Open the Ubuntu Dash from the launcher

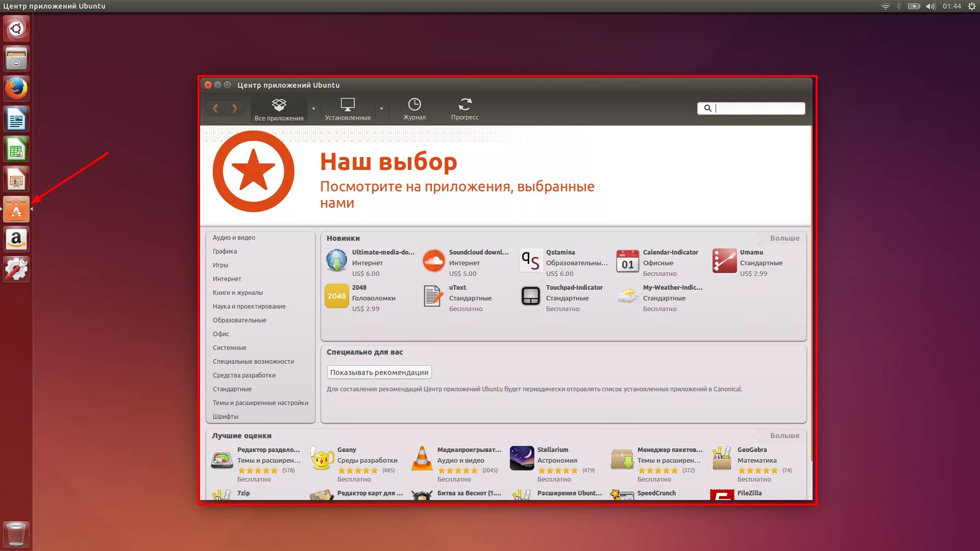click(x=16, y=29)
